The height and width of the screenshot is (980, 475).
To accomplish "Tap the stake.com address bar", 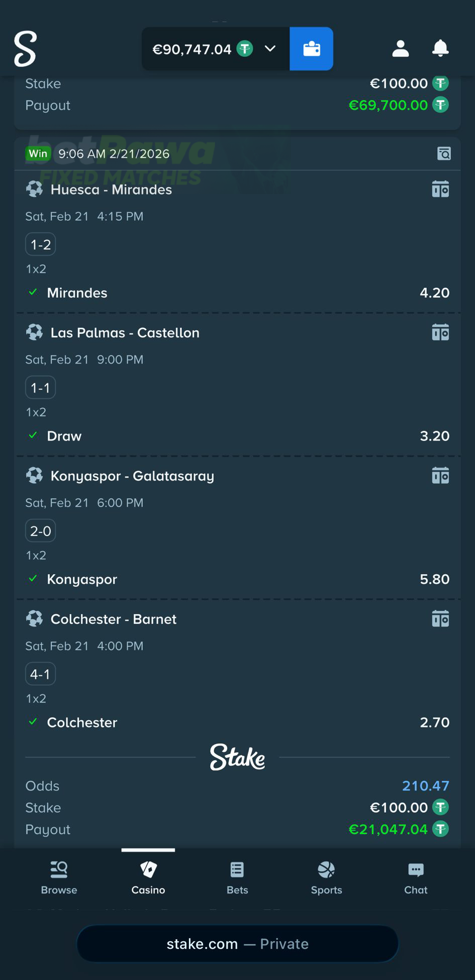I will [x=237, y=944].
